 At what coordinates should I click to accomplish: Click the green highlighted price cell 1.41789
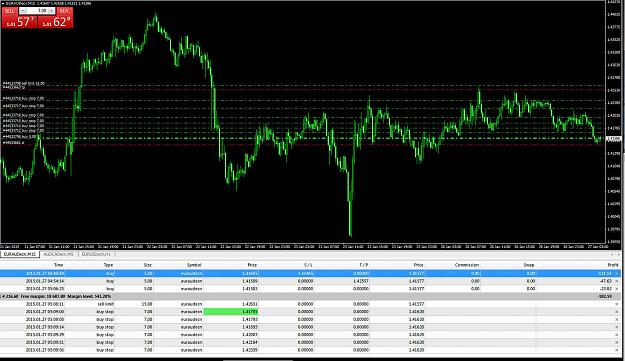click(231, 312)
